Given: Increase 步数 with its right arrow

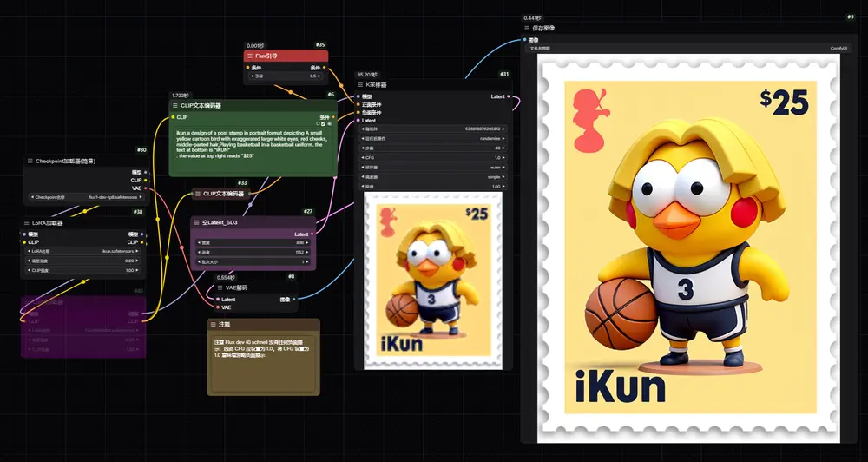Looking at the screenshot, I should (503, 148).
